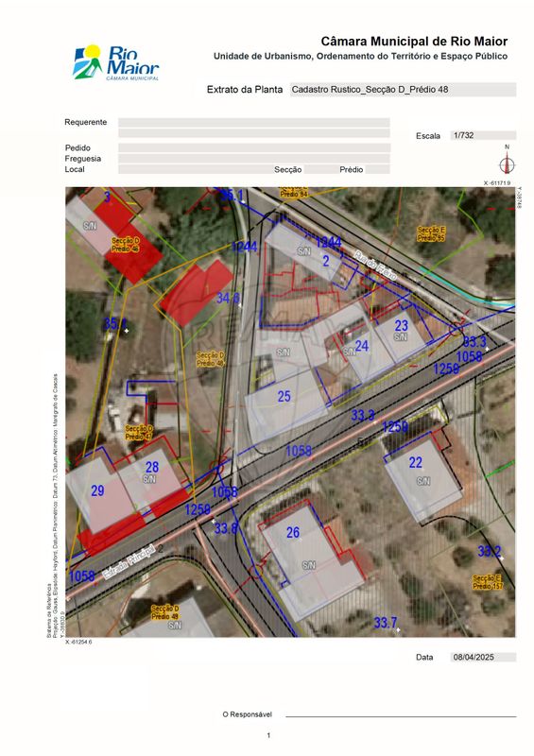Screen dimensions: 534x756
Task: Click the Secção D Prédio 47 map label
Action: (x=139, y=433)
